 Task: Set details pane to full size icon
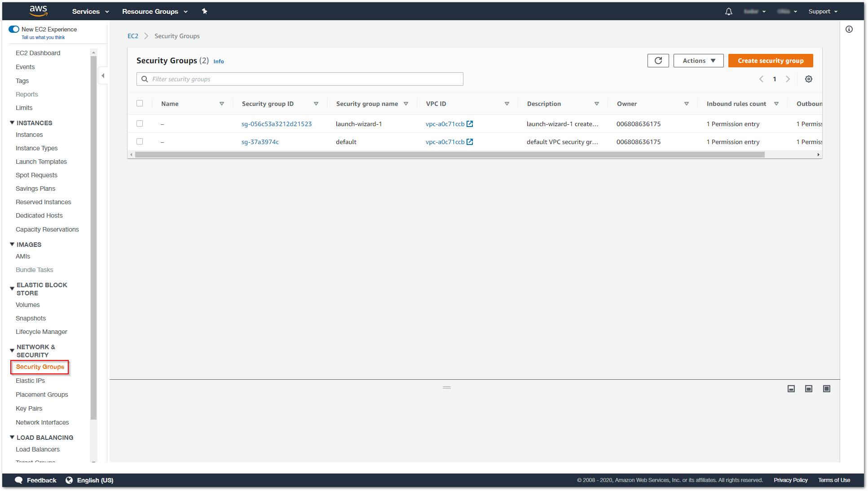(x=827, y=389)
